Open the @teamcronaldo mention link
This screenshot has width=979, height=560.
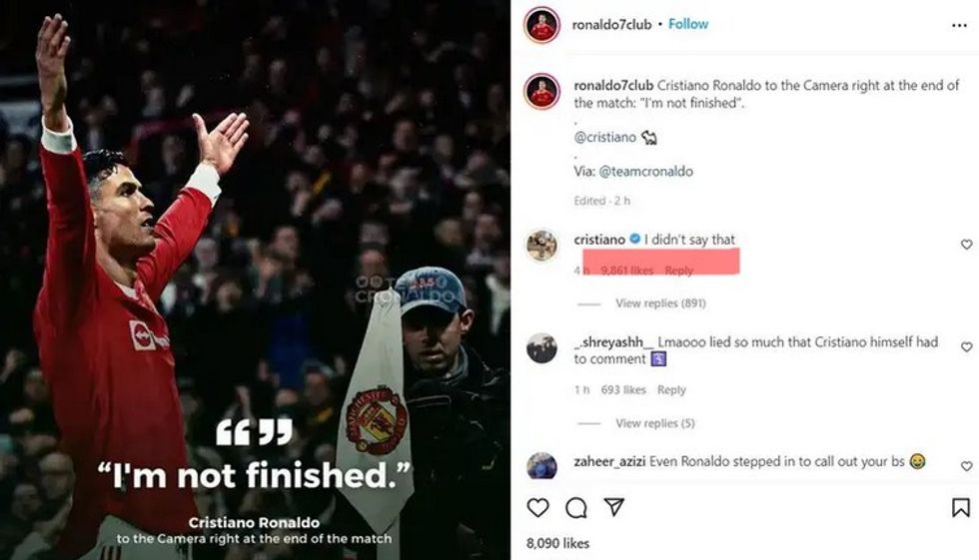(x=645, y=171)
